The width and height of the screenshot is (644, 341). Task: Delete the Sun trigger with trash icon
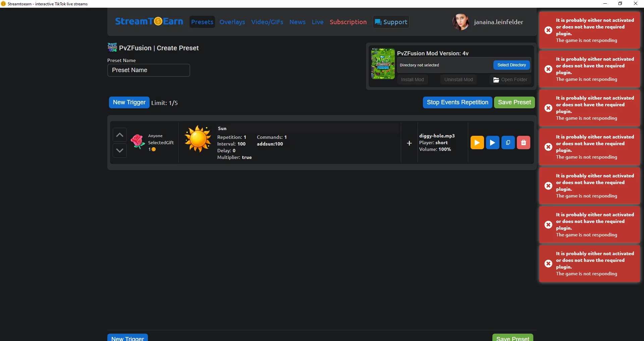tap(523, 143)
